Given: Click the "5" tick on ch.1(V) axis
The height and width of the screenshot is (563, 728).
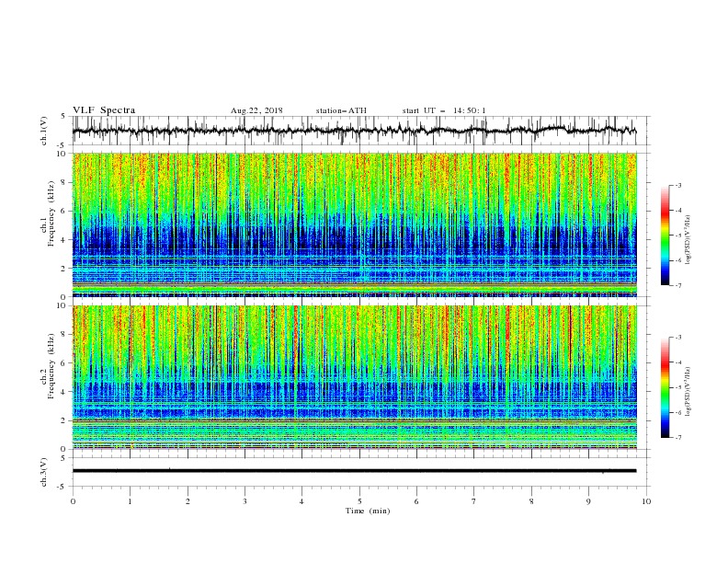Looking at the screenshot, I should 63,117.
